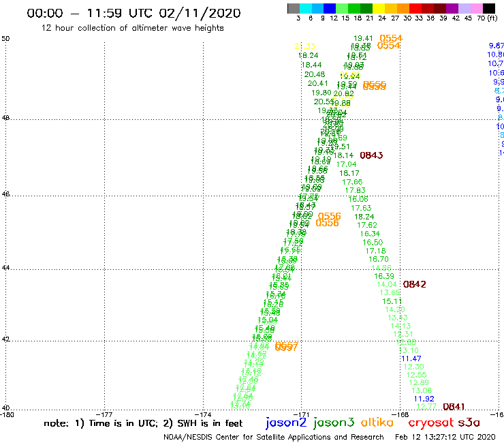The image size is (504, 443).
Task: Select the 14.04 value beside 0842
Action: (x=387, y=284)
